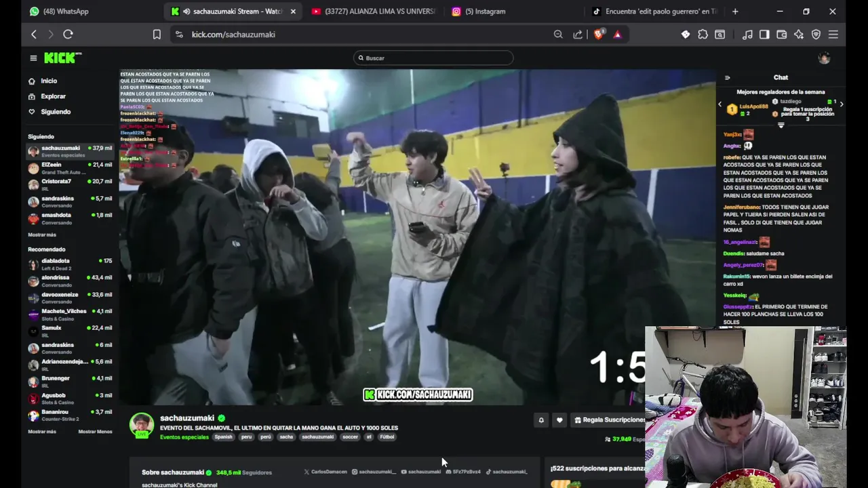Viewport: 868px width, 488px height.
Task: Click the heart follow button
Action: click(x=559, y=420)
